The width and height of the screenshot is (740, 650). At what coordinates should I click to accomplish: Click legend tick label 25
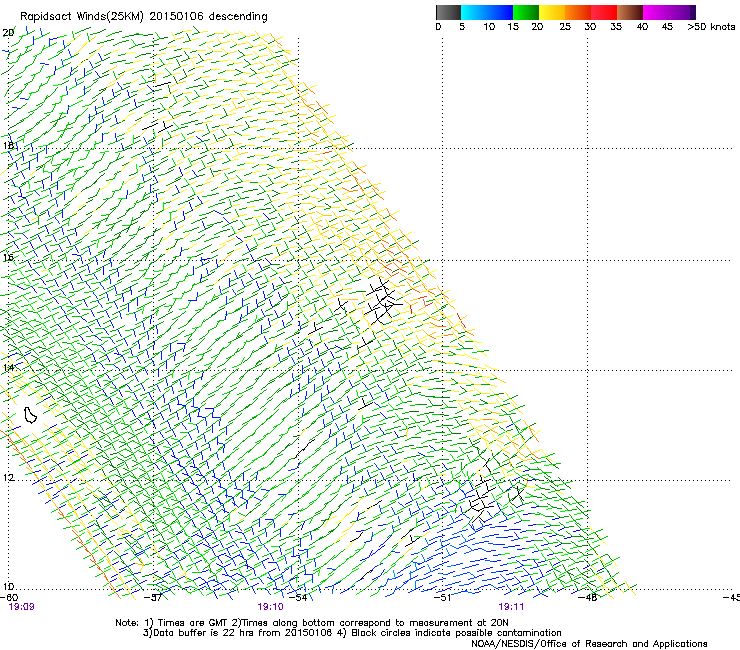click(x=565, y=27)
